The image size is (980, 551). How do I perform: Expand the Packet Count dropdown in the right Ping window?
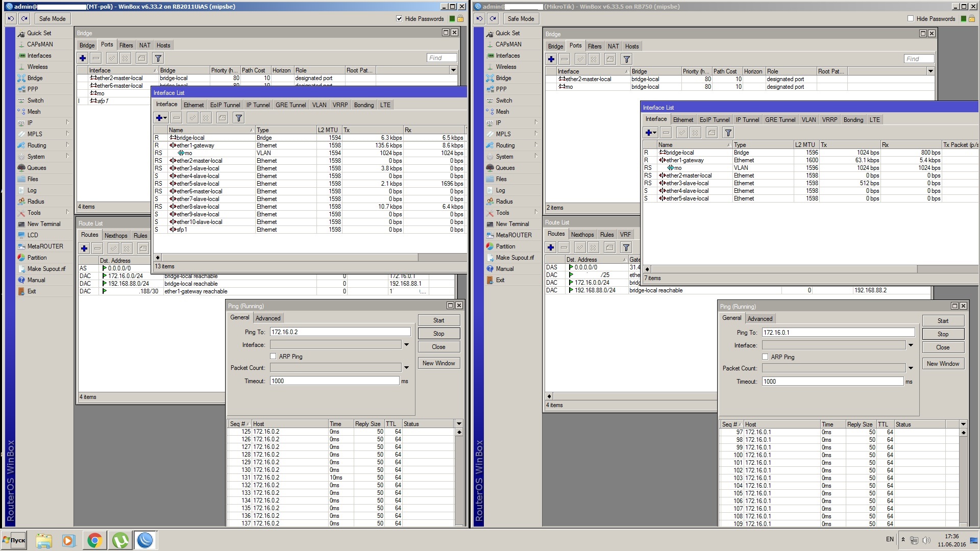(911, 368)
